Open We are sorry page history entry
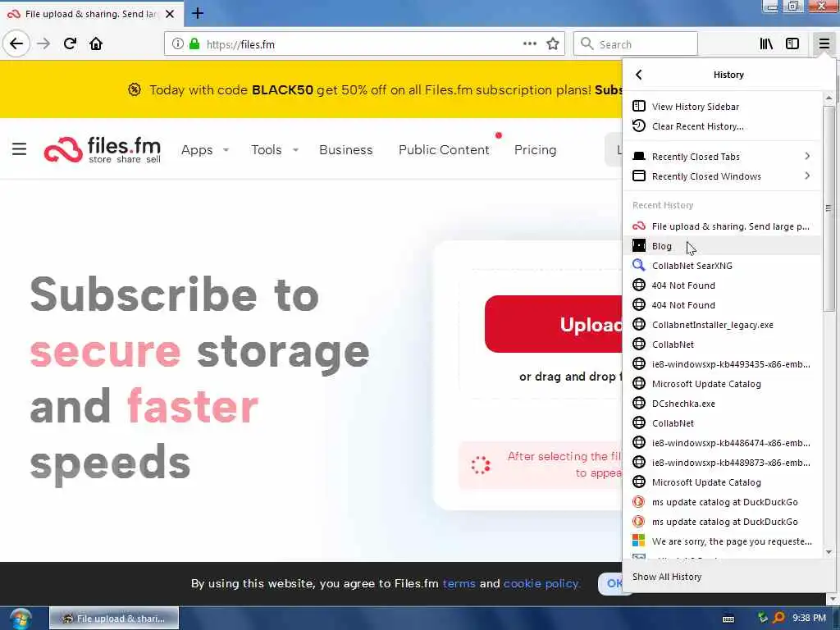 pyautogui.click(x=722, y=541)
